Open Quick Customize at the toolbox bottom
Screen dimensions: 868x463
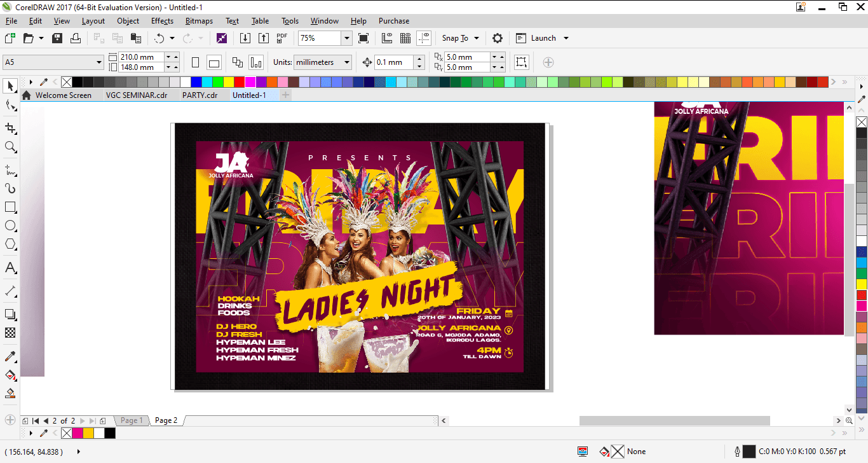pos(10,420)
